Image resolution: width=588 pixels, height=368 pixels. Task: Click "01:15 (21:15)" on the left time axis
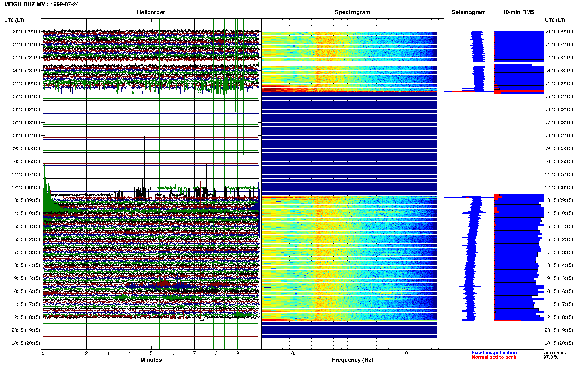click(x=26, y=45)
